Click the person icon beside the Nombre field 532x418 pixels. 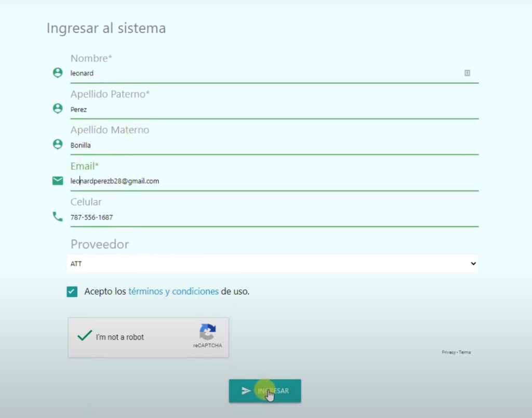click(x=58, y=73)
